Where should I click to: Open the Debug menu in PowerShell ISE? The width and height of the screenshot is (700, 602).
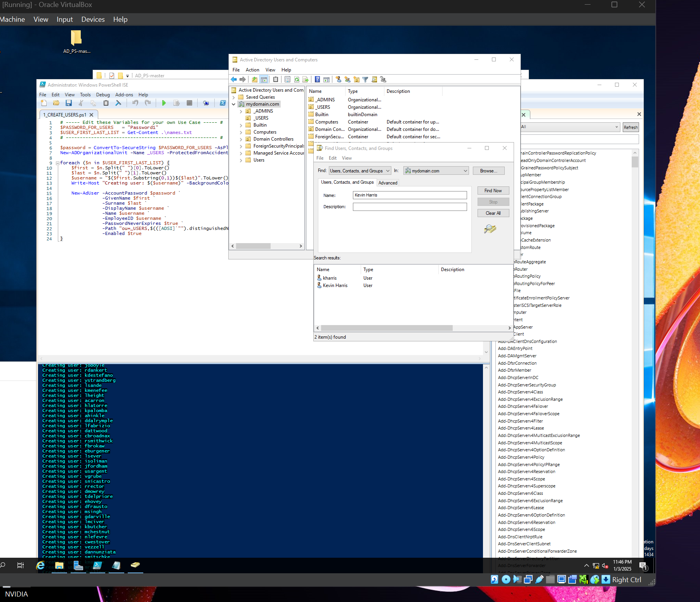(103, 95)
